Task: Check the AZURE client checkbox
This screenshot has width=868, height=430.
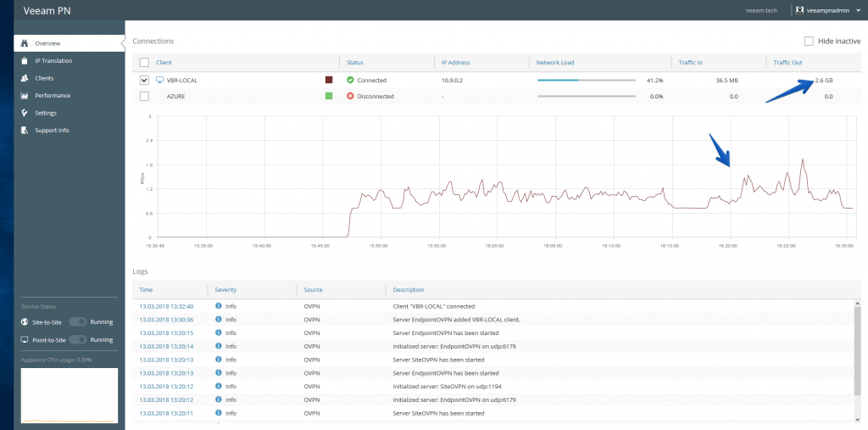Action: coord(144,96)
